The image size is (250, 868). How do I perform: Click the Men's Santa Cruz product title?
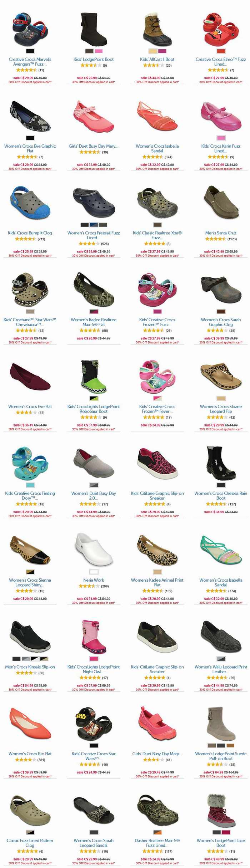[221, 233]
